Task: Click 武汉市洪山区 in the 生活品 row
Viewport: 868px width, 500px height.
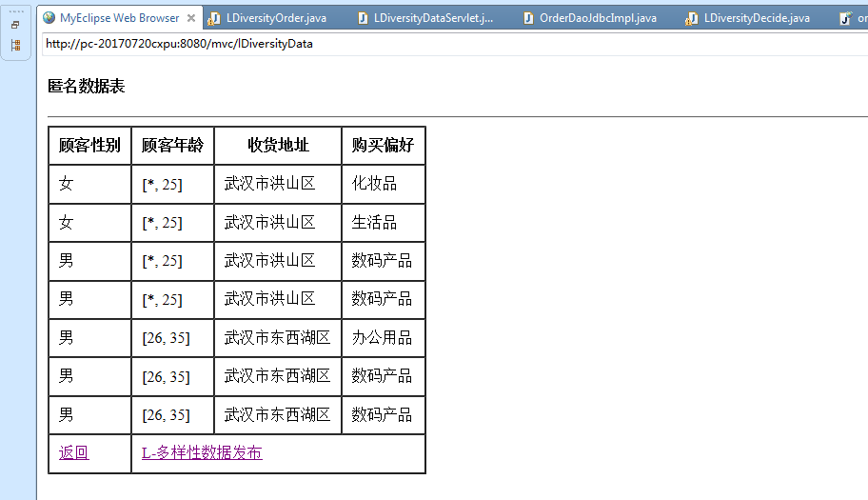Action: [278, 223]
